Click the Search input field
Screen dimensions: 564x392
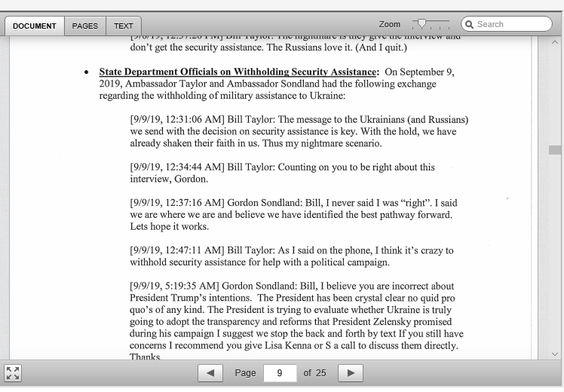point(507,24)
